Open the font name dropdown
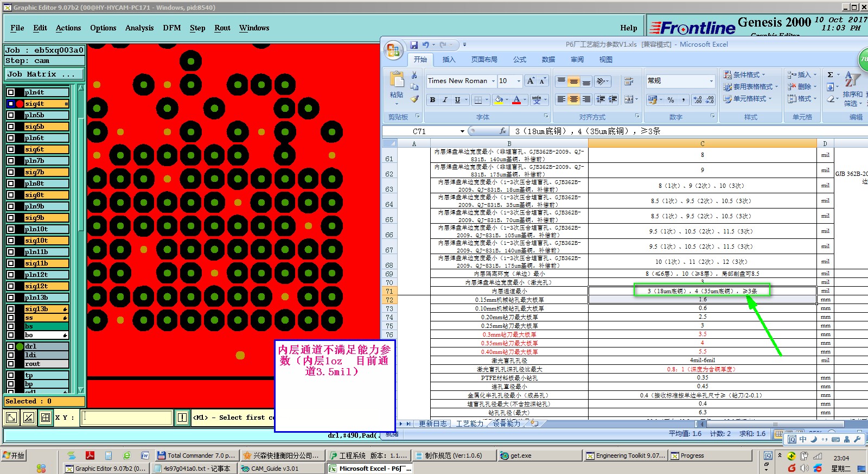This screenshot has width=868, height=474. click(493, 81)
